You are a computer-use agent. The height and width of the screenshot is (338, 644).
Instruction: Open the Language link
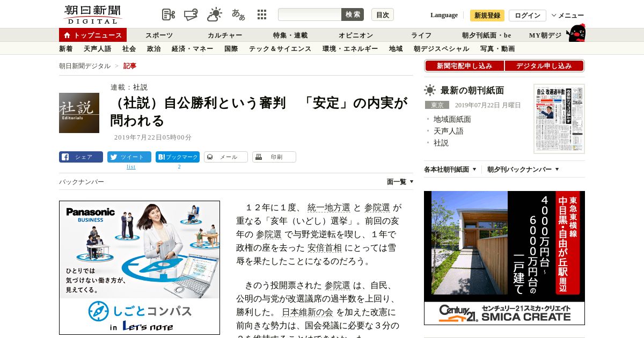click(x=444, y=15)
